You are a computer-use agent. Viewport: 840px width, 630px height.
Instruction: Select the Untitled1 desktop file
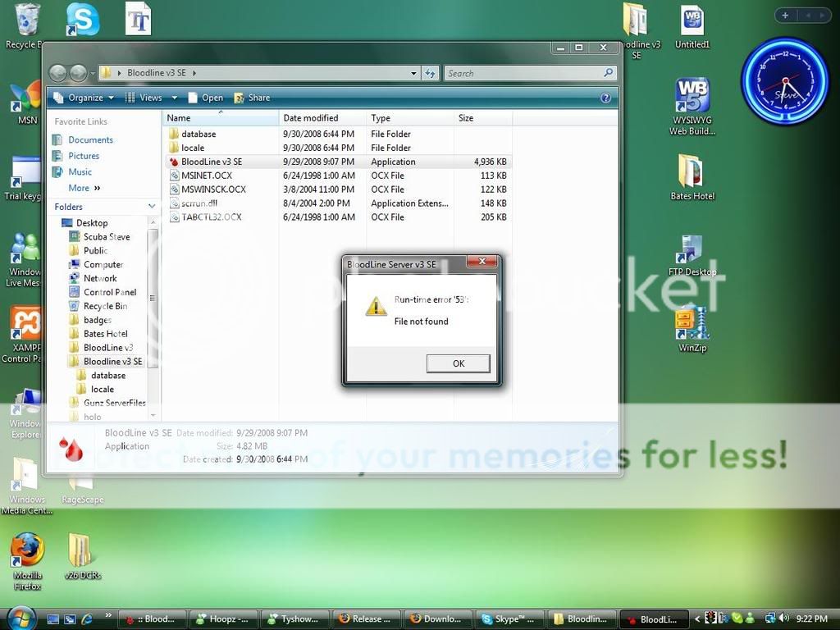coord(692,27)
